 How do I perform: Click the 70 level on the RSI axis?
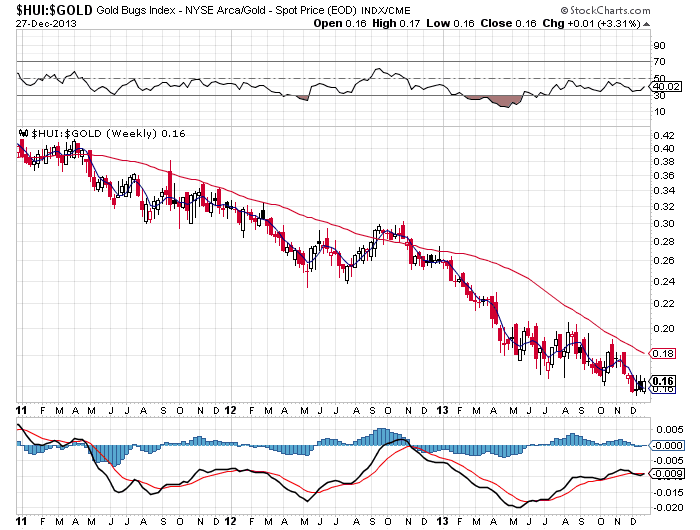[659, 62]
